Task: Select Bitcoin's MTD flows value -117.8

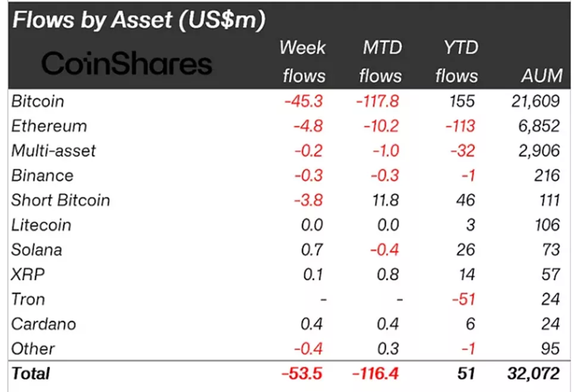Action: point(378,101)
